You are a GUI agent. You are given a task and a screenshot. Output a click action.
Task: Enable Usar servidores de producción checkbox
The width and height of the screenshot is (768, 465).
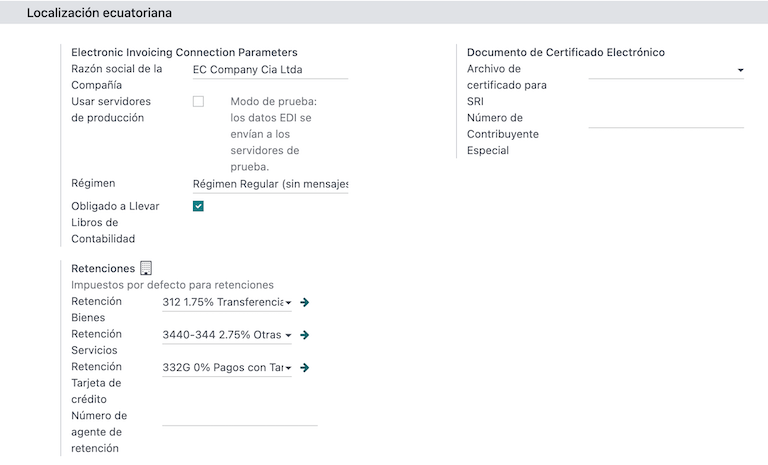pyautogui.click(x=198, y=102)
